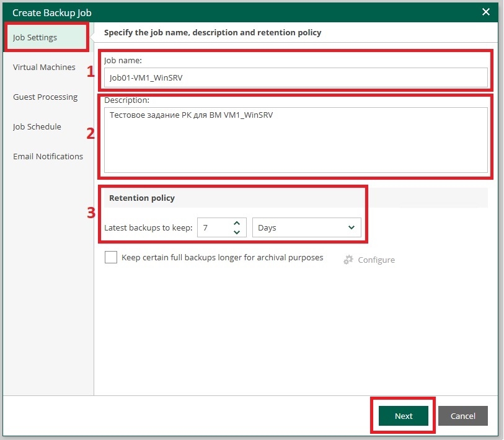Enable keep certain full backups checkbox
Image resolution: width=504 pixels, height=440 pixels.
[111, 257]
